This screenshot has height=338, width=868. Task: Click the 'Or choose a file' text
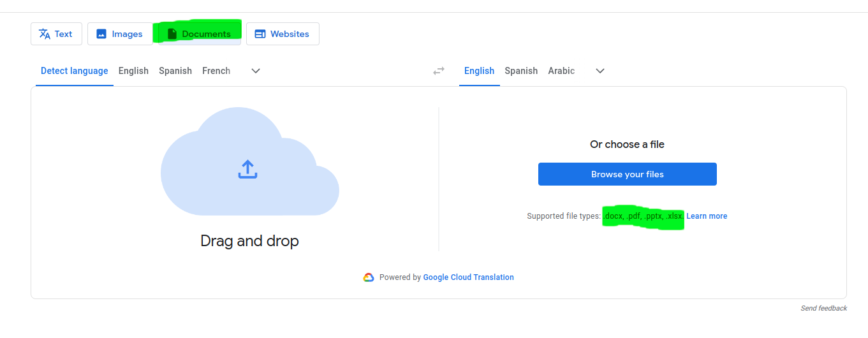(628, 145)
